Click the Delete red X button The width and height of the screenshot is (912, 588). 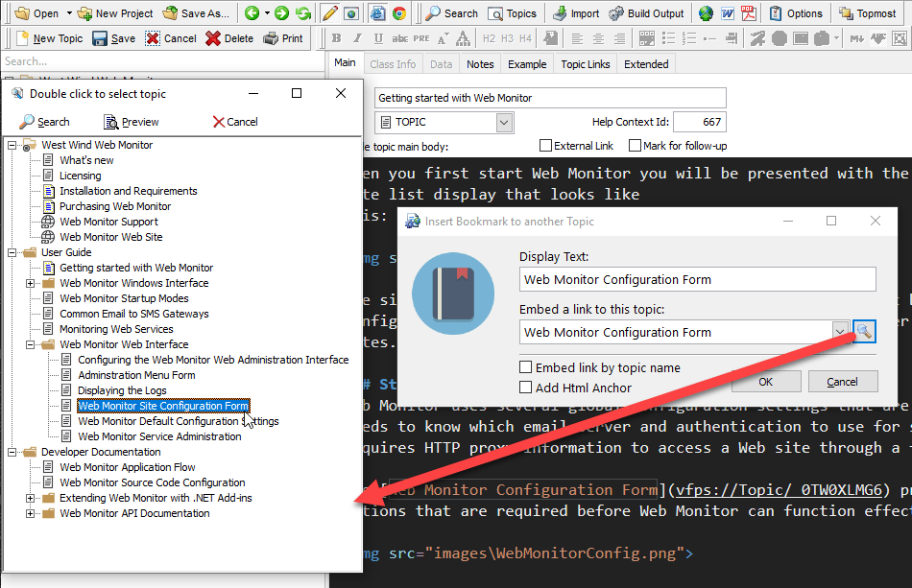[229, 38]
